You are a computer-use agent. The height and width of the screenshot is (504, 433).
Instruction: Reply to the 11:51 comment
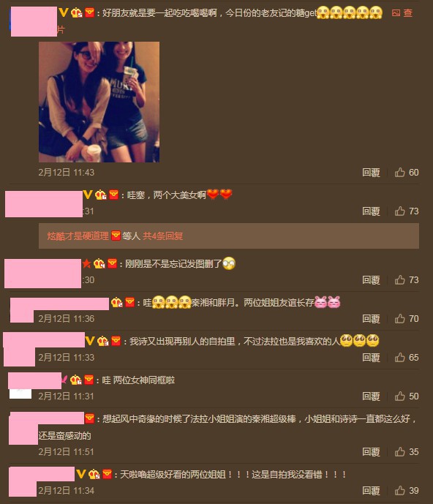pos(371,452)
